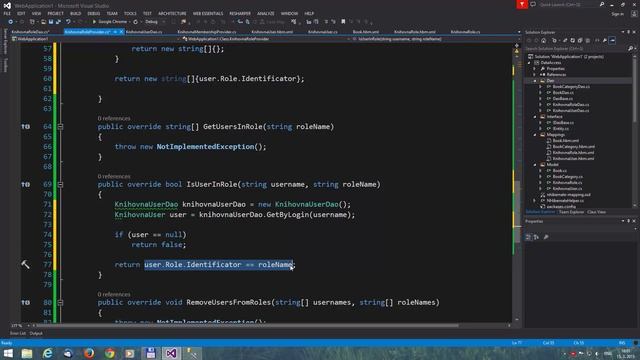The image size is (640, 360).
Task: Click the notifications flag icon
Action: pos(522,4)
